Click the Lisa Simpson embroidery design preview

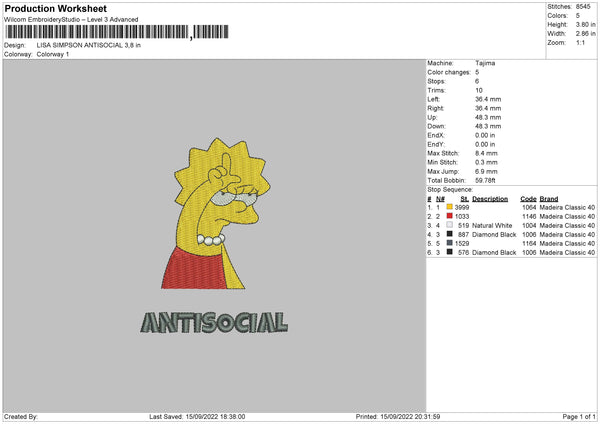216,214
